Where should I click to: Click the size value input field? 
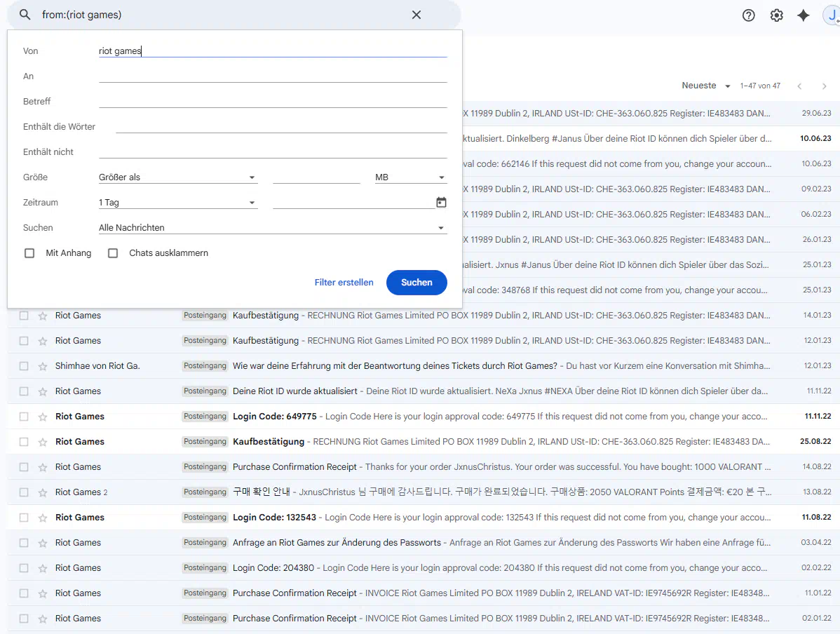(316, 177)
